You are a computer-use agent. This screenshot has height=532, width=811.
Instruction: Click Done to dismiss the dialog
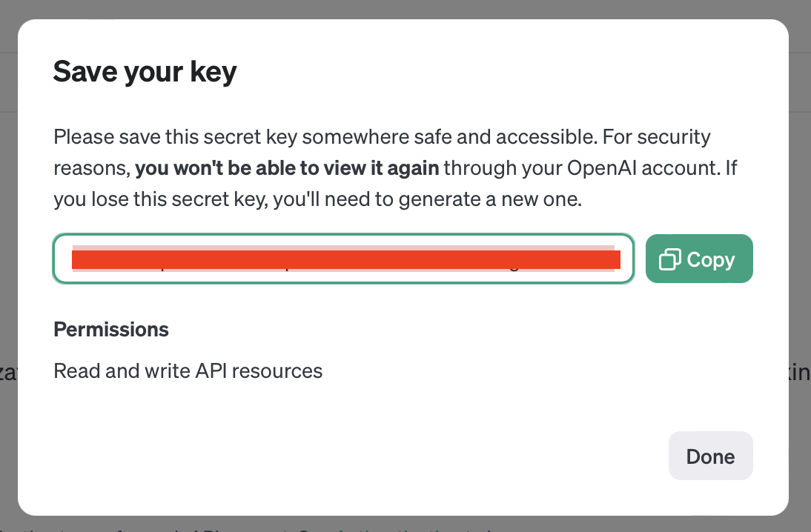[710, 456]
